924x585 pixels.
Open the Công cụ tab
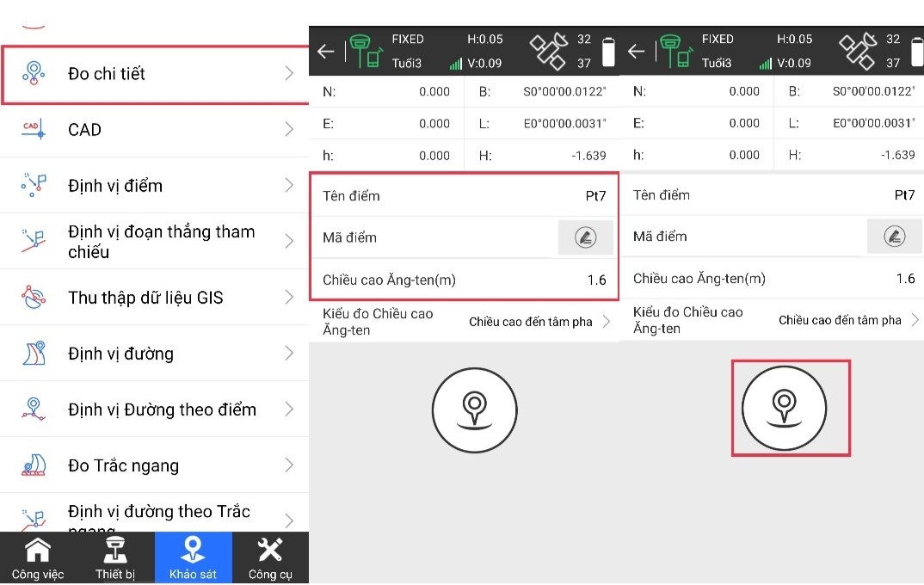click(x=269, y=558)
